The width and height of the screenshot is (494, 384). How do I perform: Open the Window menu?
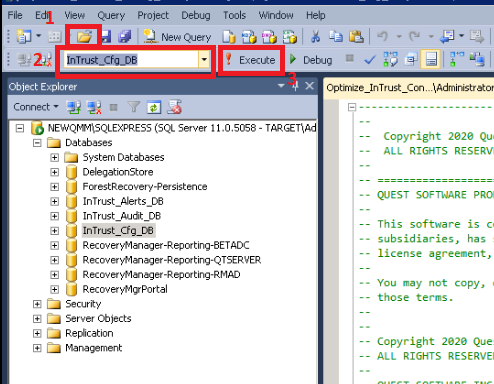pyautogui.click(x=276, y=15)
